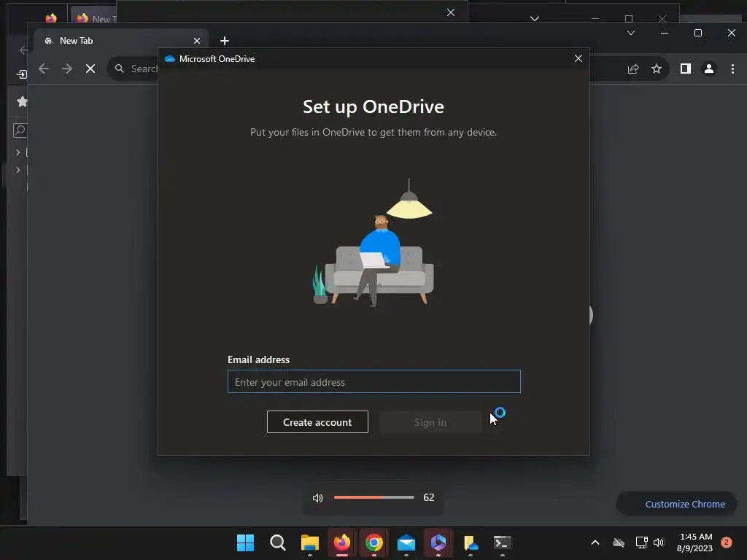The width and height of the screenshot is (747, 560).
Task: Close the Chrome New Tab tab
Action: (x=197, y=41)
